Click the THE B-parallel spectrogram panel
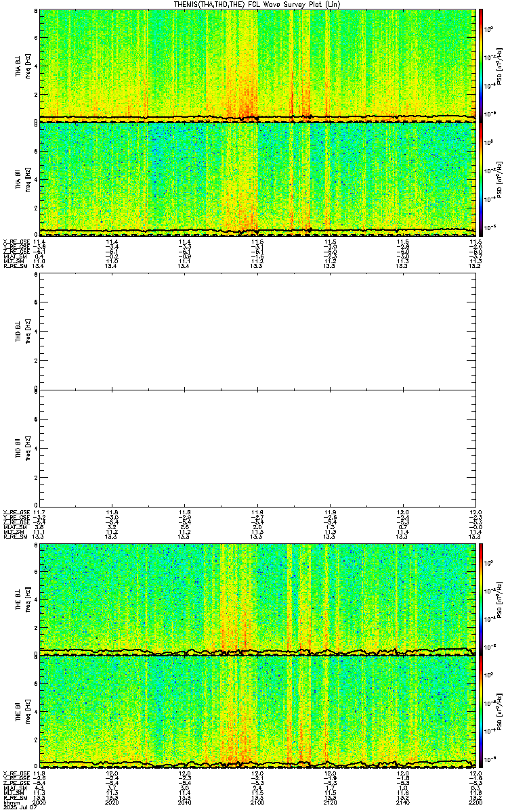This screenshot has width=508, height=812. coord(257,713)
